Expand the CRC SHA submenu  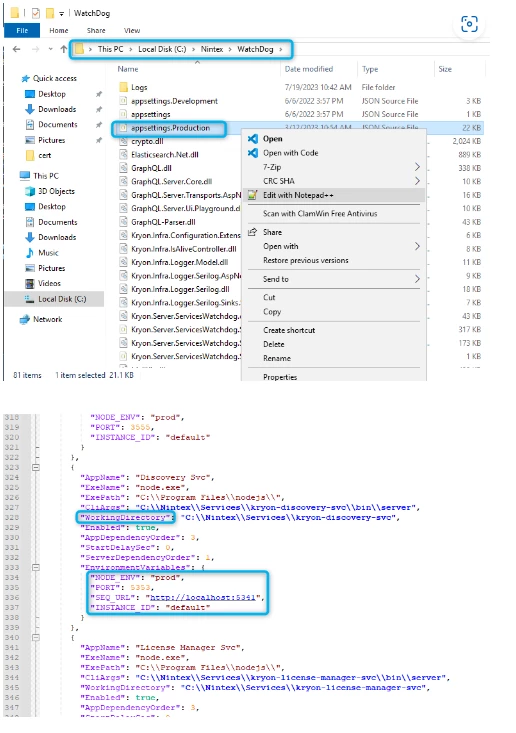click(x=334, y=181)
